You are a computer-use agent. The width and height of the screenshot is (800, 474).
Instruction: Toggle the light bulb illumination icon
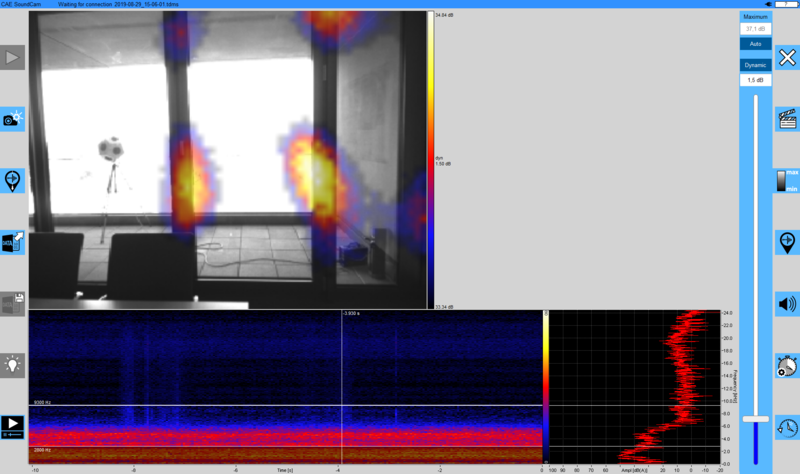(12, 364)
